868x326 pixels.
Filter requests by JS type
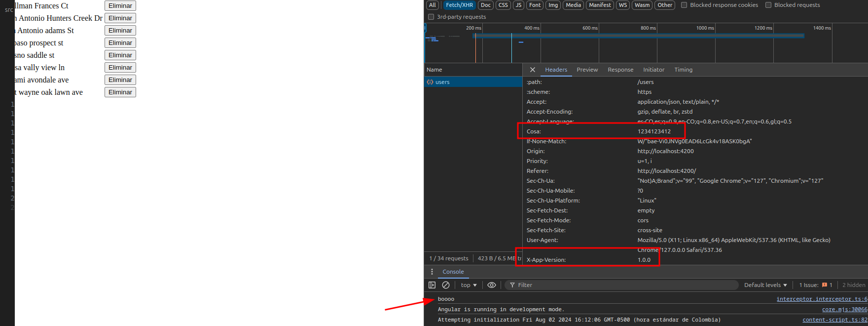pyautogui.click(x=518, y=5)
